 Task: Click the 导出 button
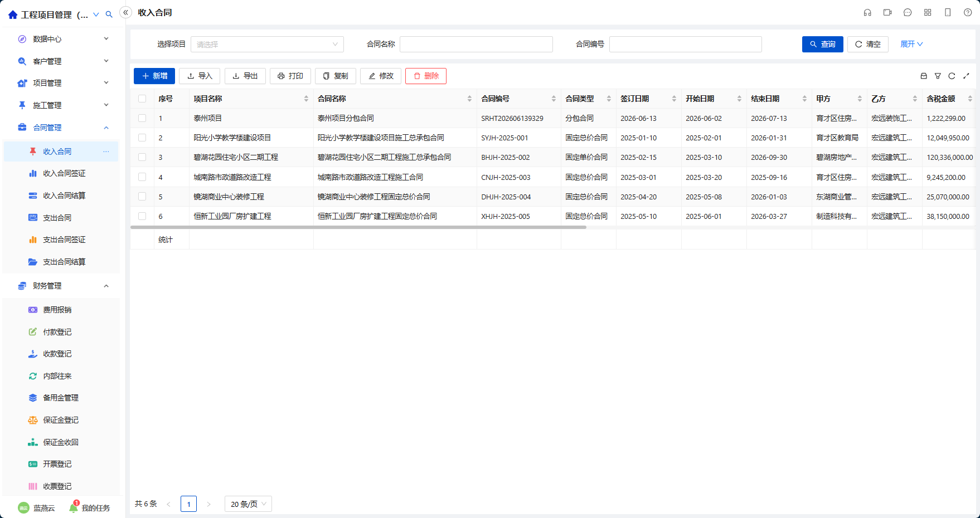pyautogui.click(x=245, y=76)
